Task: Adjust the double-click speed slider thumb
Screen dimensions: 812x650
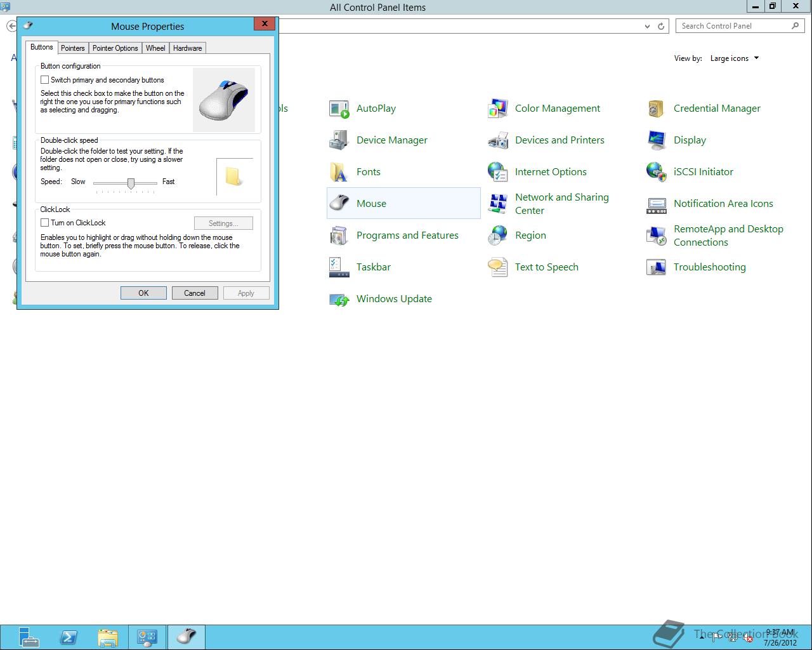Action: click(131, 183)
